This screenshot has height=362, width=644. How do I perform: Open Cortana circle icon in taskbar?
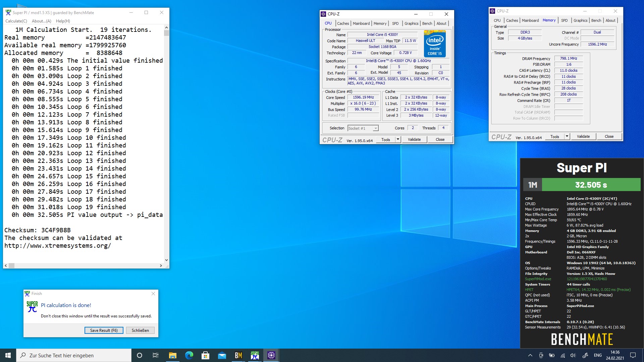[140, 355]
